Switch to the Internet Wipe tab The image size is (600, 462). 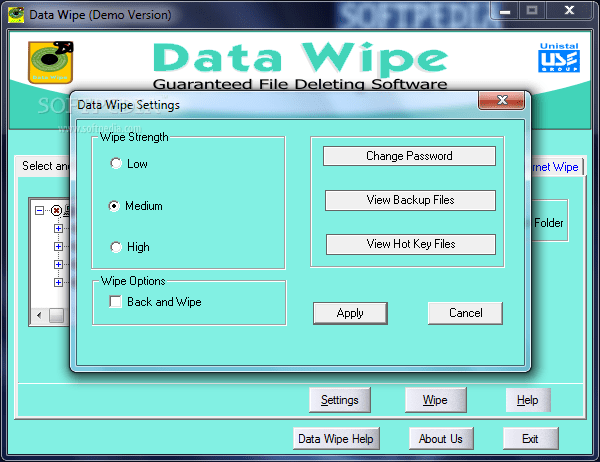point(557,167)
